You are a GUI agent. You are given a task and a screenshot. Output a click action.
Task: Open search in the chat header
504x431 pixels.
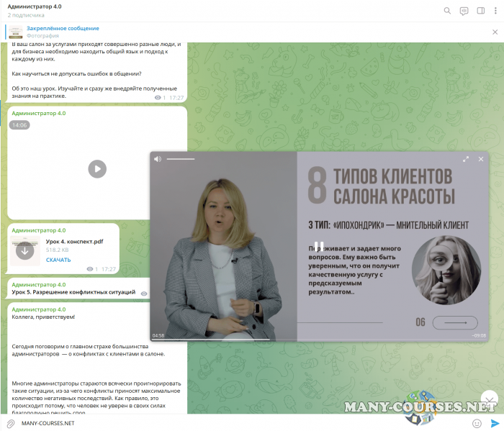point(447,11)
